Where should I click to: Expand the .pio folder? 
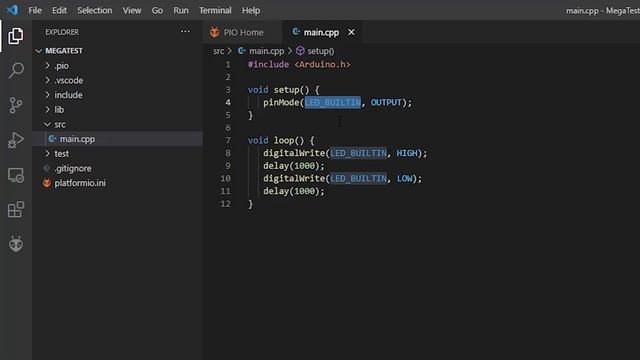[47, 65]
